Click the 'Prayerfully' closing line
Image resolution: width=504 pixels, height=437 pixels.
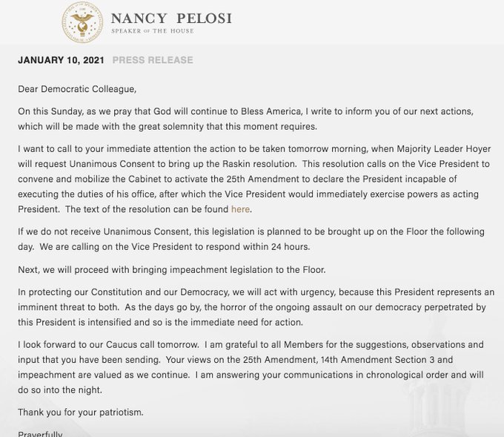41,434
